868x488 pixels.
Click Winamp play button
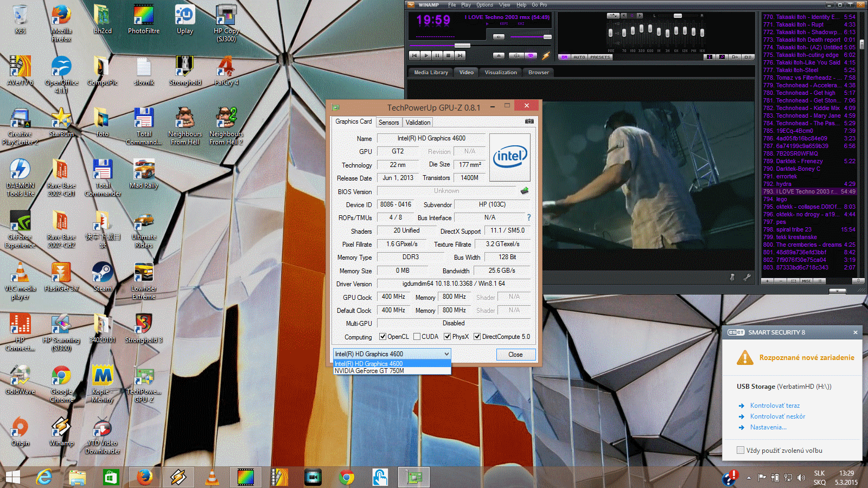tap(426, 55)
